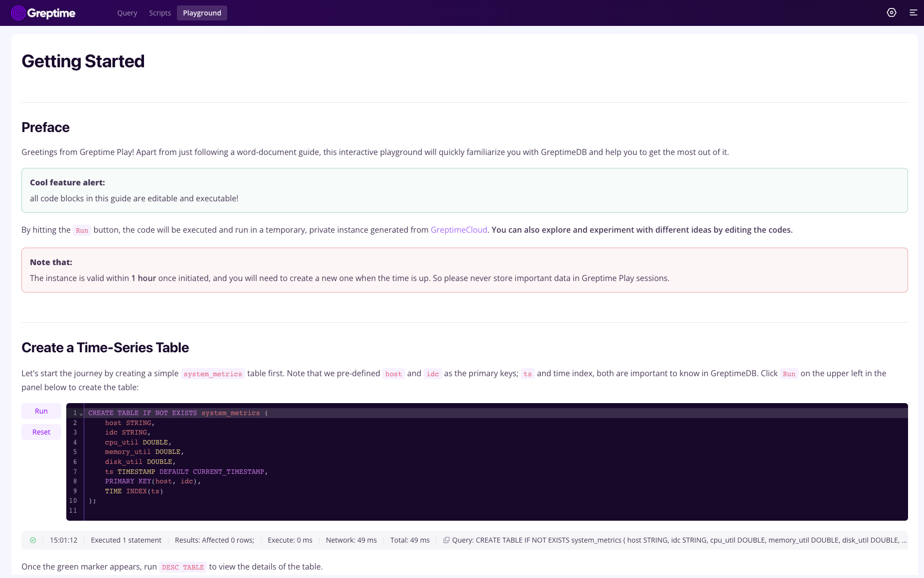The width and height of the screenshot is (924, 578).
Task: Click the 15:01:12 timestamp in status bar
Action: 64,540
